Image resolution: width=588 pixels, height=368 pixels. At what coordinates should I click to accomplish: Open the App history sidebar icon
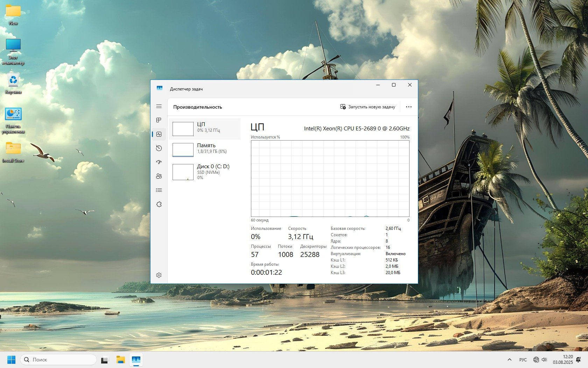pos(159,148)
